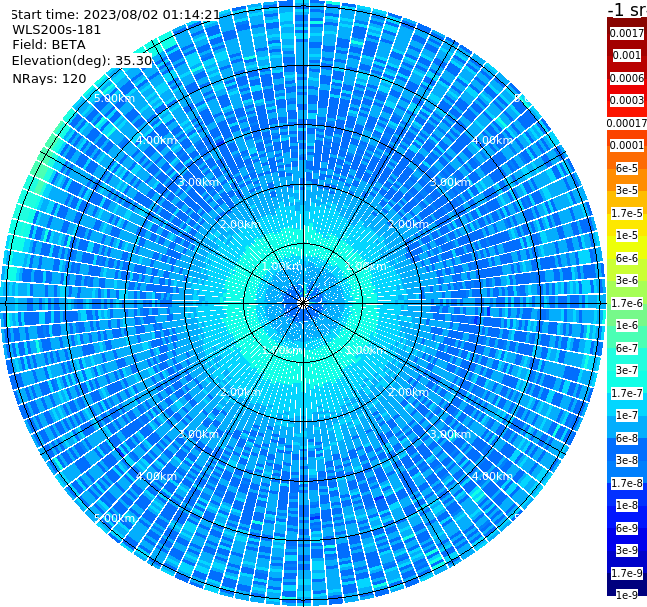The height and width of the screenshot is (607, 647).
Task: Select the 1.7e-6 colorbar label
Action: 627,303
